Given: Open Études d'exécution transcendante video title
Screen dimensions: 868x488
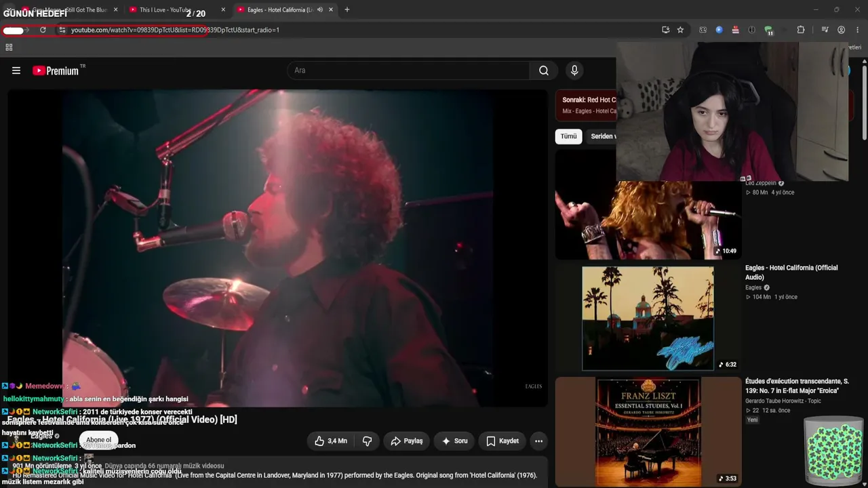Looking at the screenshot, I should (797, 386).
